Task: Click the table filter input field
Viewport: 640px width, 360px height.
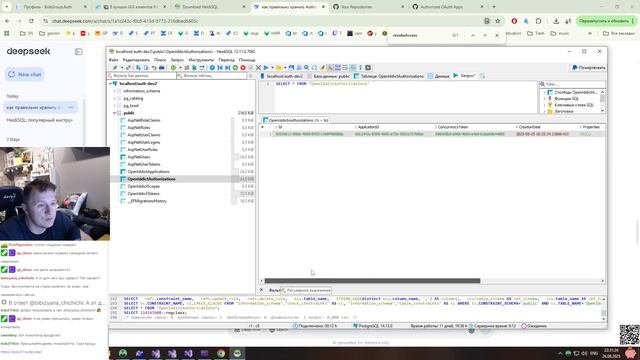Action: 212,76
